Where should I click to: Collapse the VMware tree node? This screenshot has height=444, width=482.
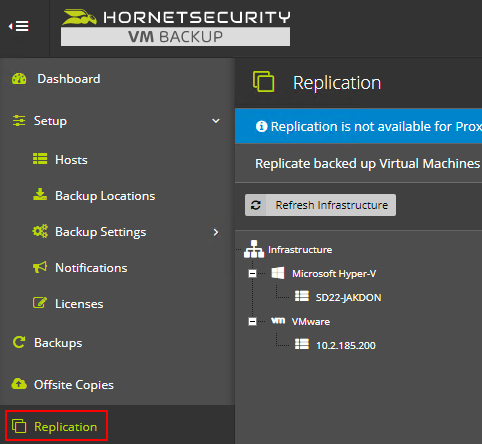[253, 322]
